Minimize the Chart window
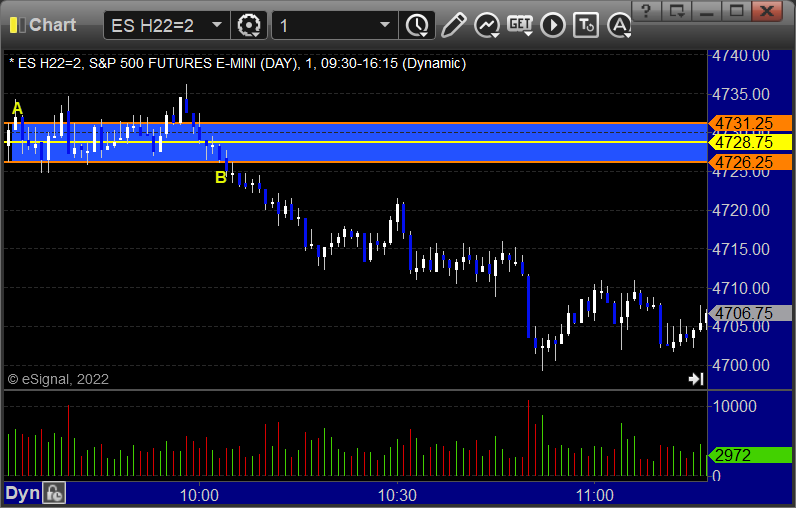Image resolution: width=796 pixels, height=508 pixels. (707, 11)
